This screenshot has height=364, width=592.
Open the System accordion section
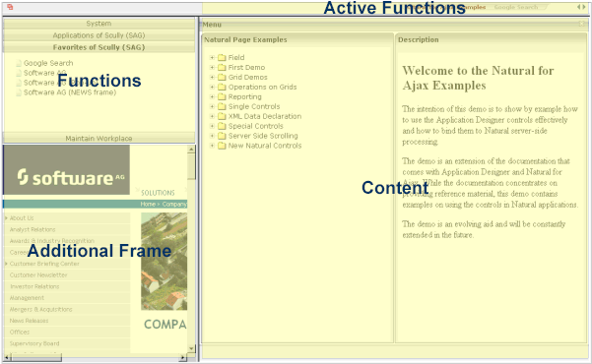[x=99, y=24]
